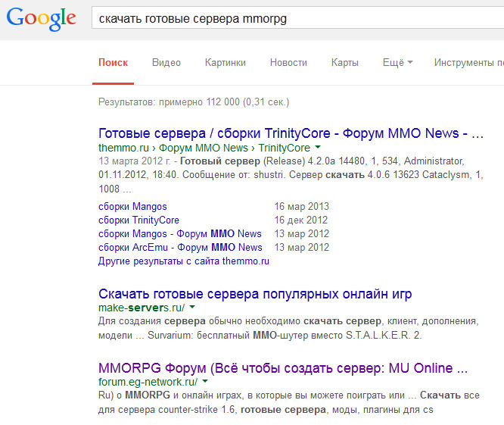
Task: Expand dropdown arrow next to forum.eg-network.ru
Action: point(205,382)
